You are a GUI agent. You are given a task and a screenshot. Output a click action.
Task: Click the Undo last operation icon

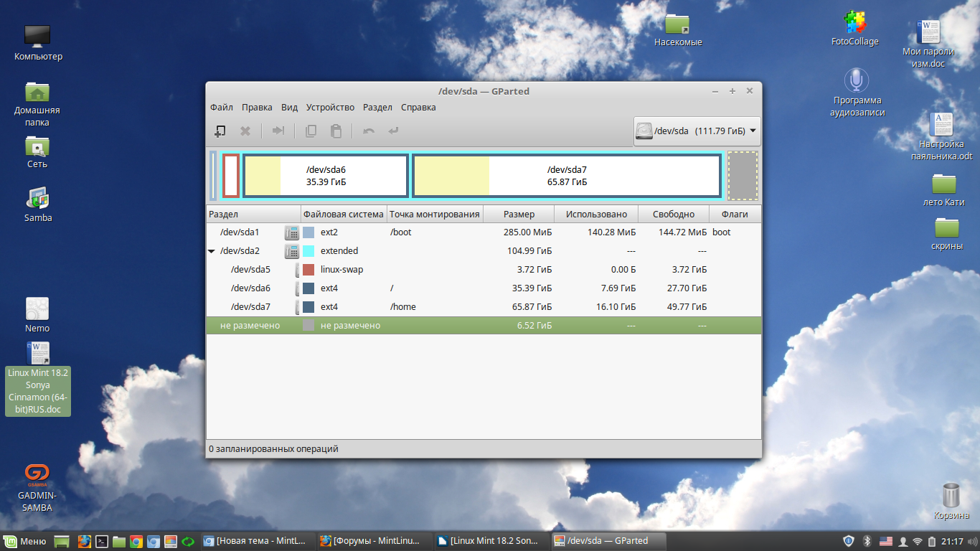(x=369, y=131)
